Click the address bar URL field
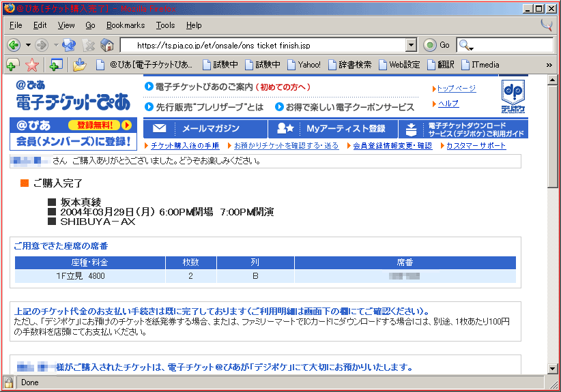 click(x=263, y=46)
